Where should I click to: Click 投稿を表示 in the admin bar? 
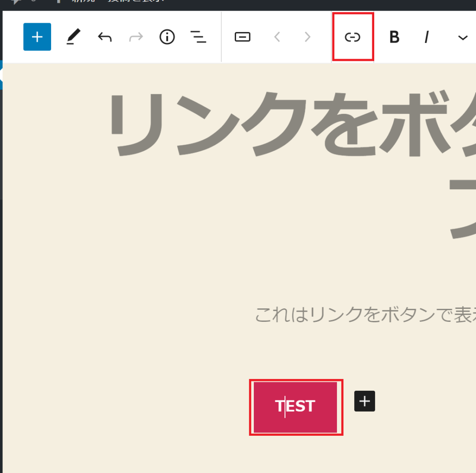(135, 2)
